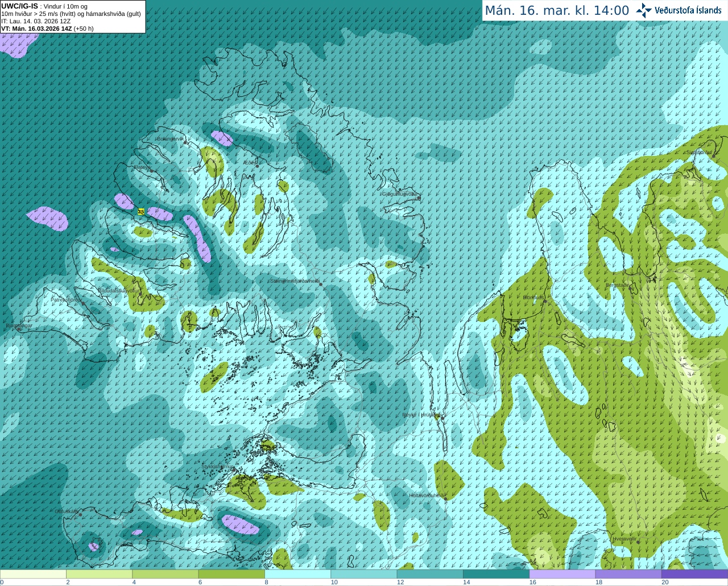Select the Blönduós station marker
Viewport: 728px width, 586px height.
click(x=545, y=301)
